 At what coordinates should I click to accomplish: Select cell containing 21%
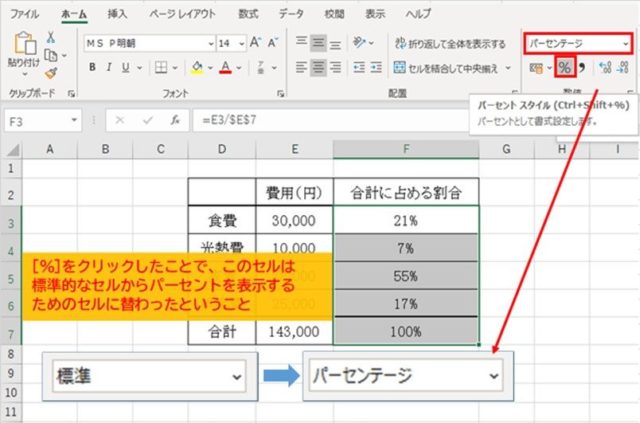pyautogui.click(x=406, y=220)
